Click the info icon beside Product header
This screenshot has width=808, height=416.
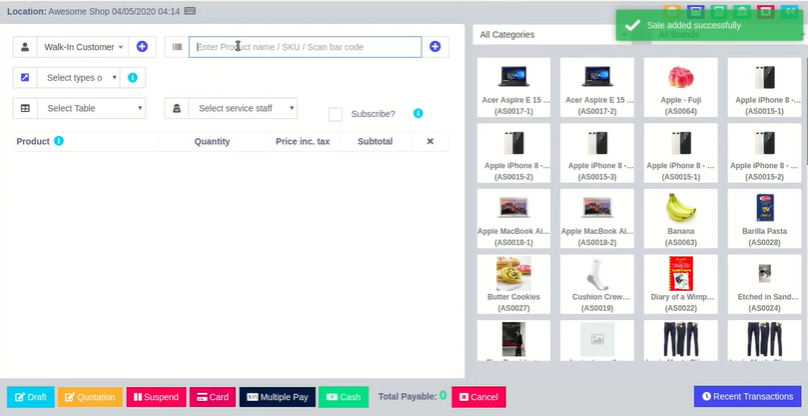tap(59, 142)
